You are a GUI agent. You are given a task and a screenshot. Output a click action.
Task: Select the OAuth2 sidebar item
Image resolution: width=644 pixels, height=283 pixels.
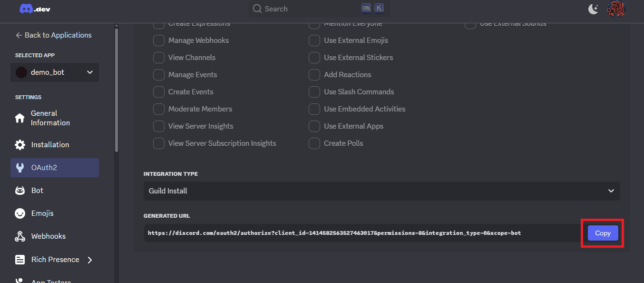point(55,168)
